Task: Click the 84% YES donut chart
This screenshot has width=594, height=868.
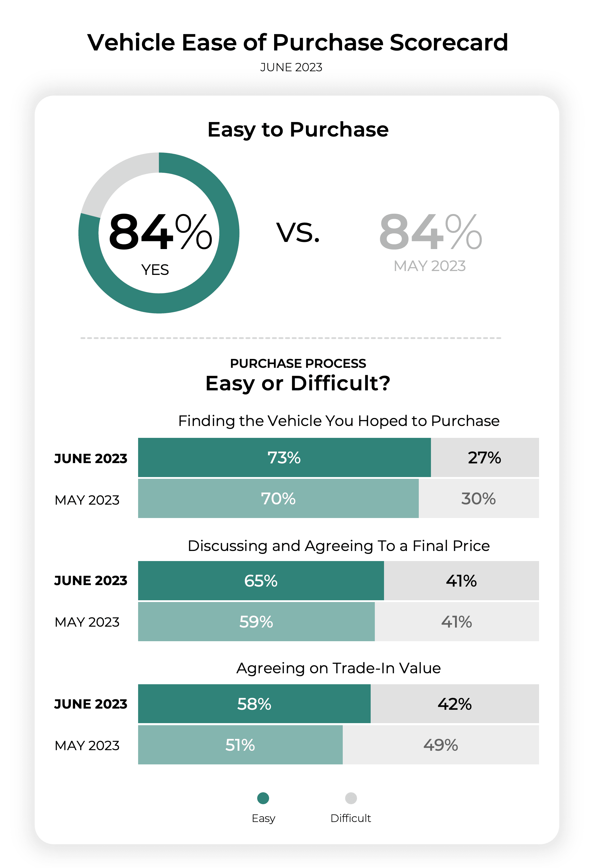Action: coord(159,233)
